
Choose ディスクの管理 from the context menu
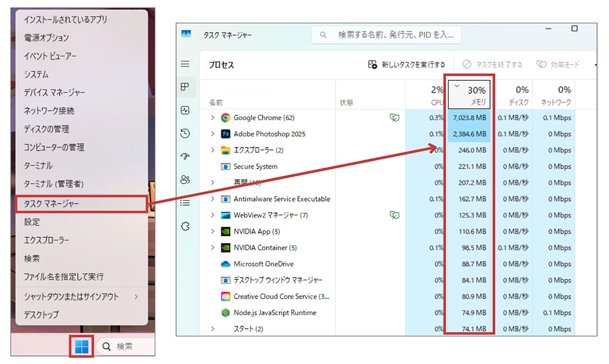tap(81, 129)
